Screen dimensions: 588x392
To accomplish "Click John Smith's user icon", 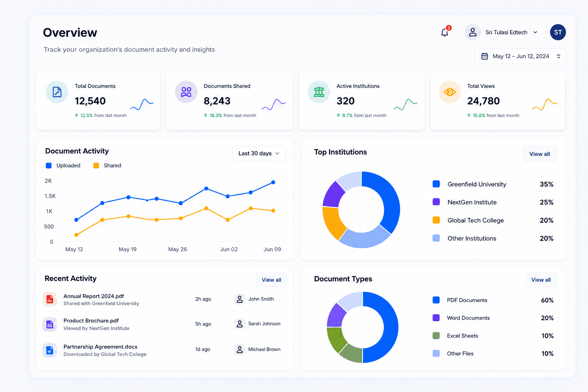I will tap(240, 299).
